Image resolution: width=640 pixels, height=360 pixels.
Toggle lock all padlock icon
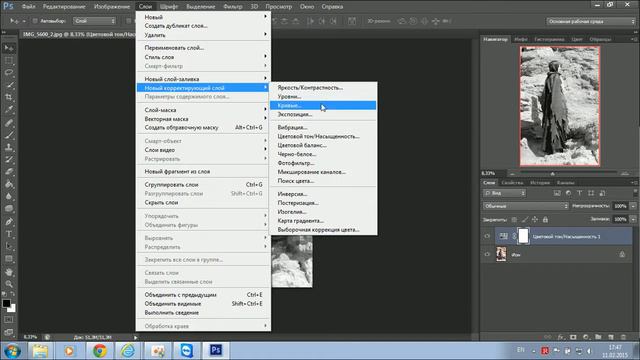point(545,220)
